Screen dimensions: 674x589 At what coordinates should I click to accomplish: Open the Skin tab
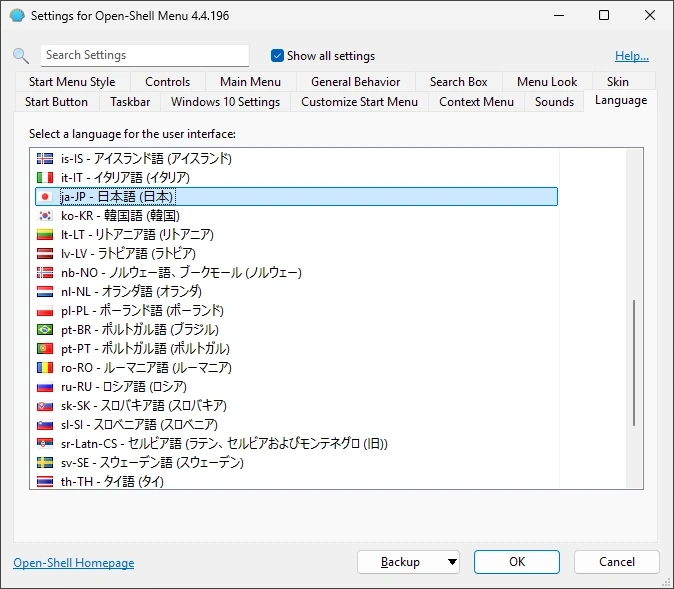618,82
